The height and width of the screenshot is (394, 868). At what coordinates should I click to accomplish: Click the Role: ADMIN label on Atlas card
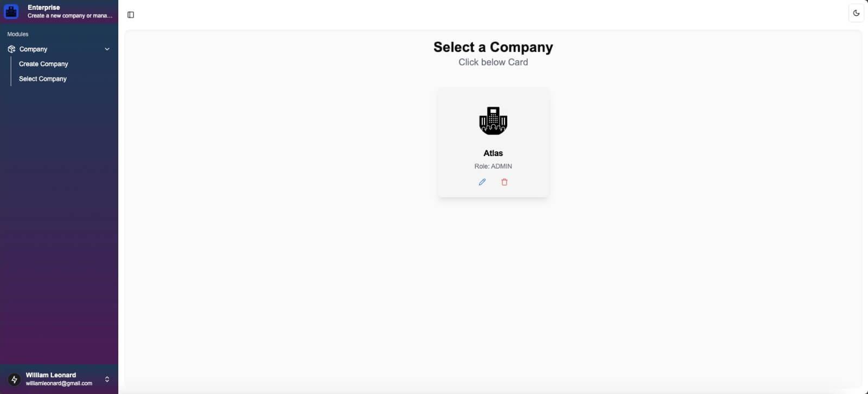pyautogui.click(x=492, y=166)
